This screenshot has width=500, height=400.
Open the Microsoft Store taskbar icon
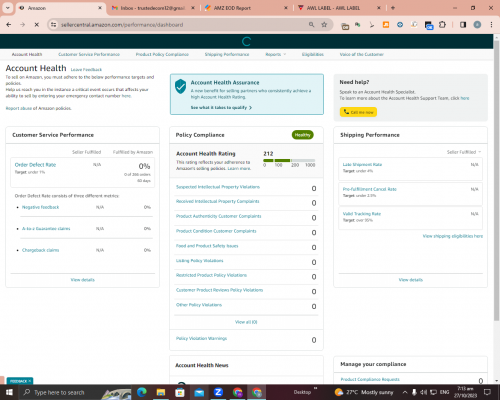(x=180, y=392)
